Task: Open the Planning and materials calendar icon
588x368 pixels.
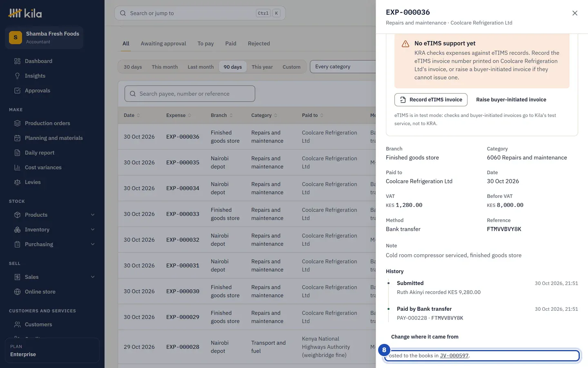Action: coord(17,138)
